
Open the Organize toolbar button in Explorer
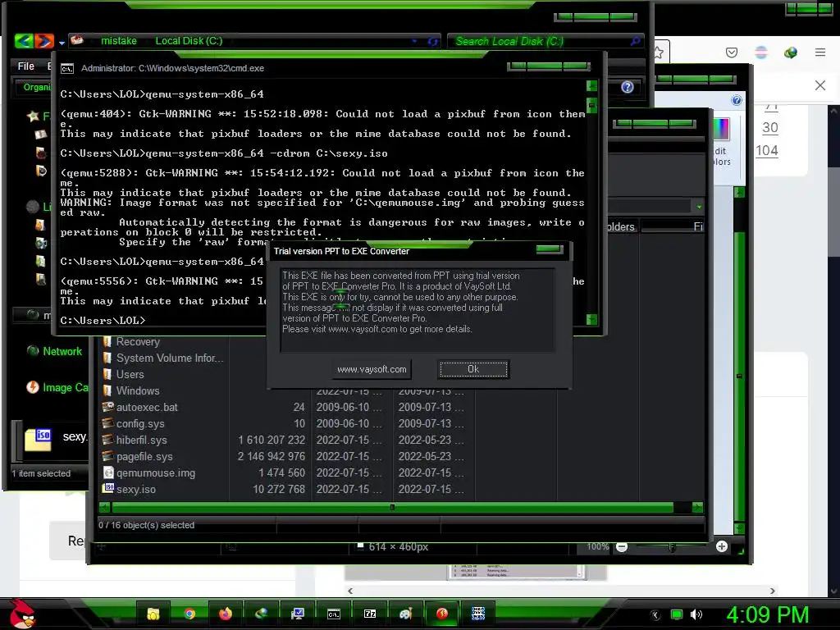[x=37, y=87]
